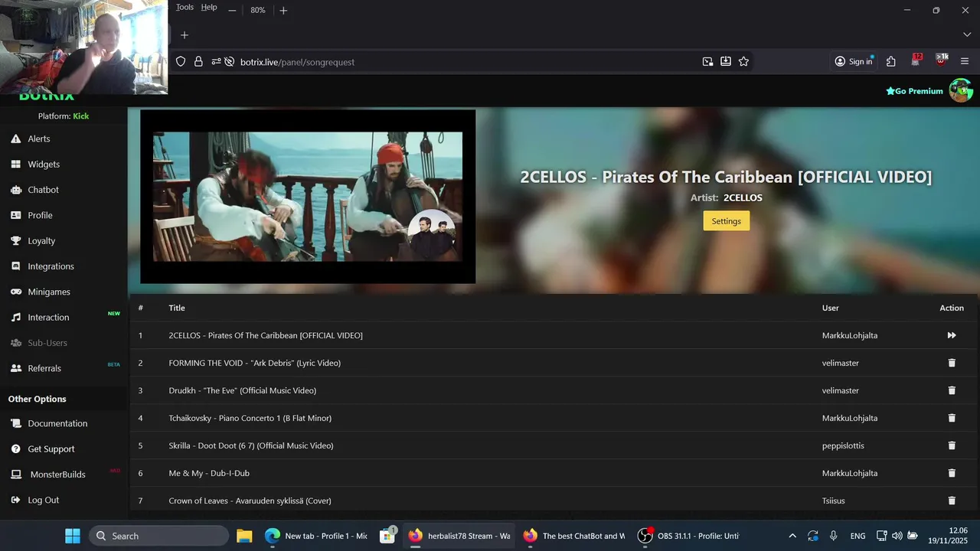
Task: Switch to herbalist78 Stream Firefox window
Action: [x=460, y=536]
